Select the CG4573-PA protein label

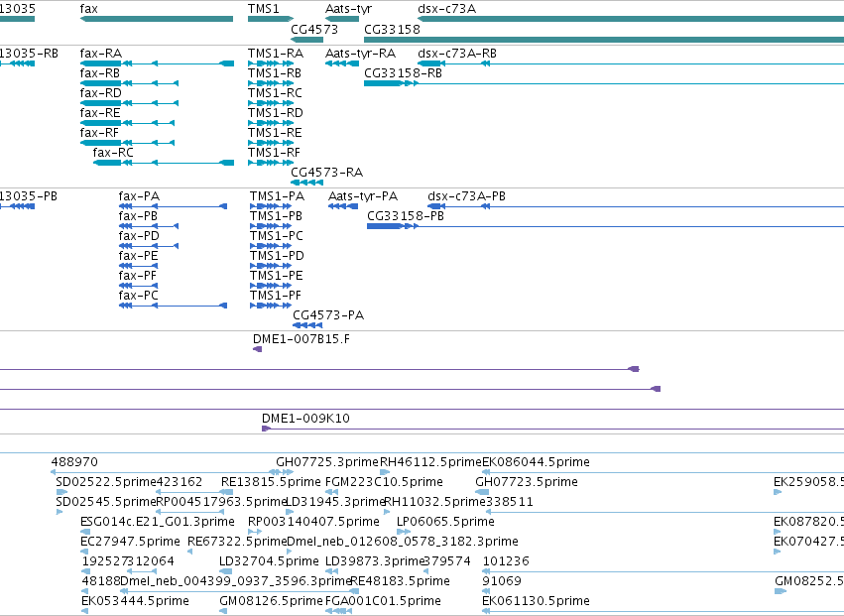328,315
